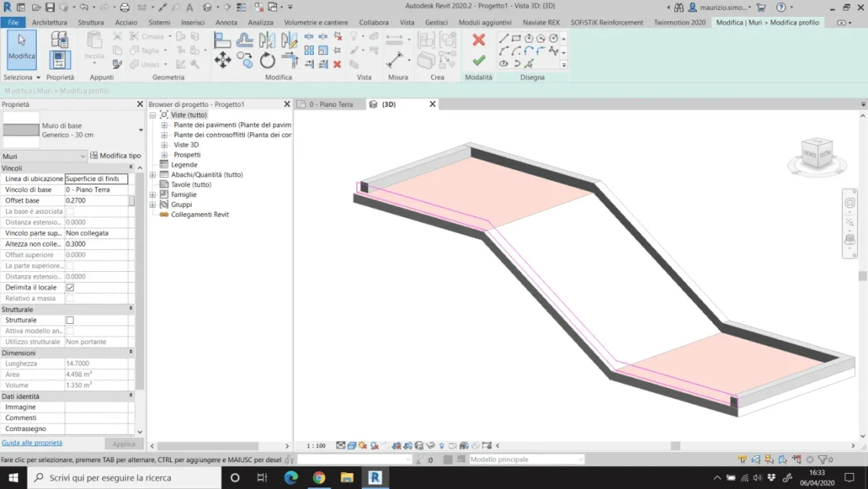The image size is (868, 489).
Task: Click the 1 : 100 view scale
Action: [316, 445]
